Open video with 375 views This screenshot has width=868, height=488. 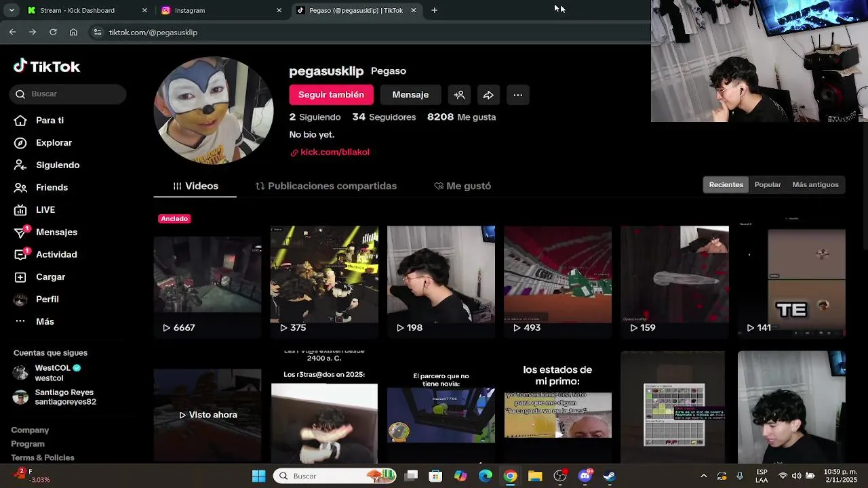[324, 275]
